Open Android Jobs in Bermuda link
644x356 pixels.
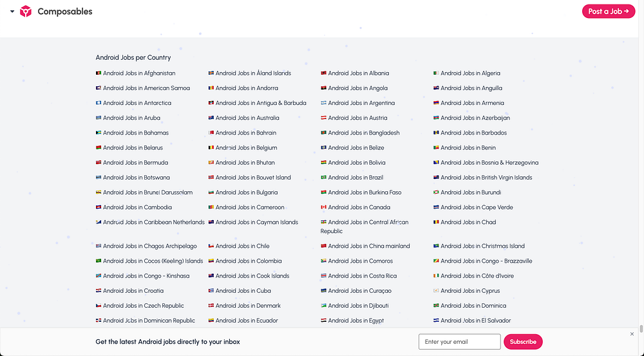coord(132,163)
